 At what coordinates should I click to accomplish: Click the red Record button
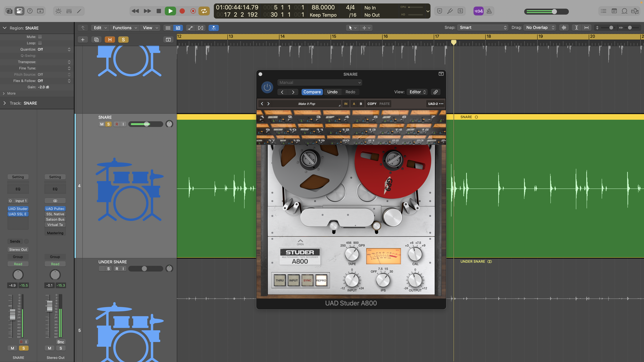click(x=182, y=11)
